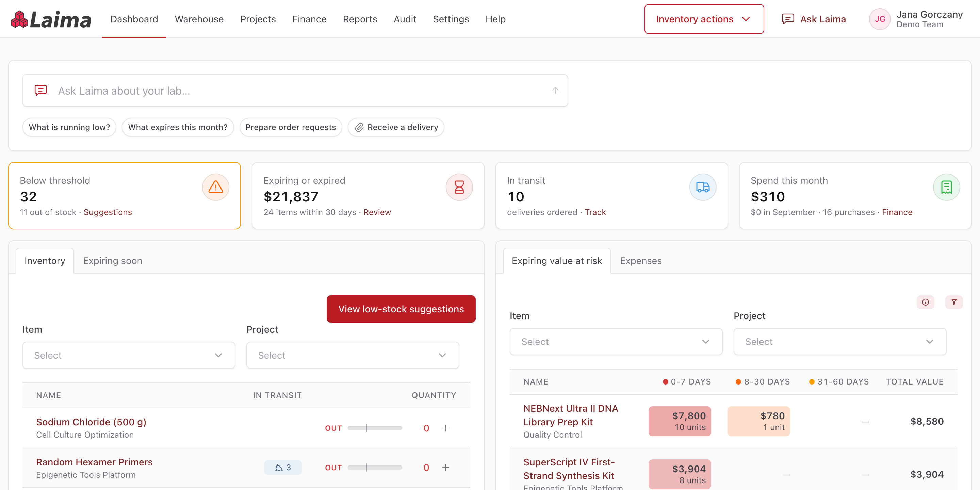
Task: Click the send arrow in Ask Laima box
Action: (x=555, y=91)
